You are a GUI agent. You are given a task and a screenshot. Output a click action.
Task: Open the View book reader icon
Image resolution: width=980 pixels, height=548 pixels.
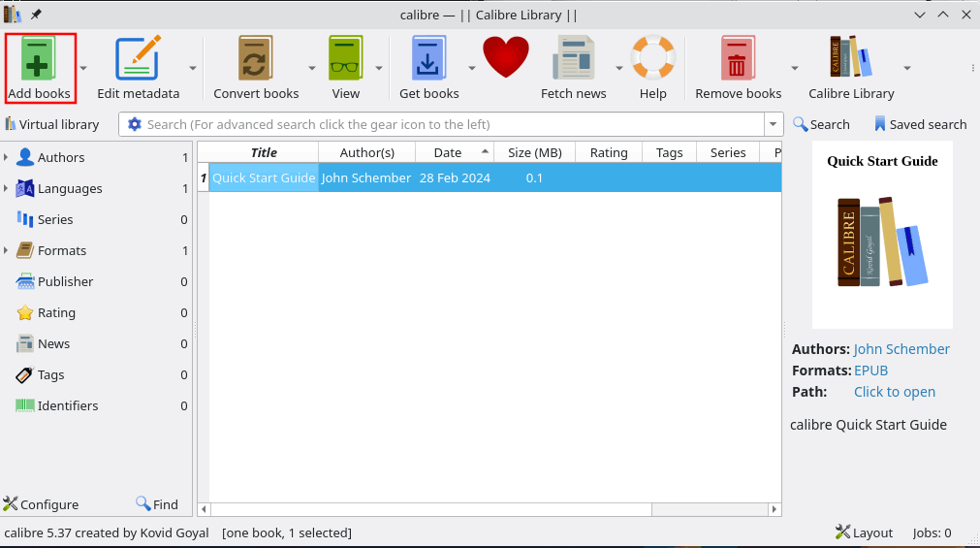[345, 60]
